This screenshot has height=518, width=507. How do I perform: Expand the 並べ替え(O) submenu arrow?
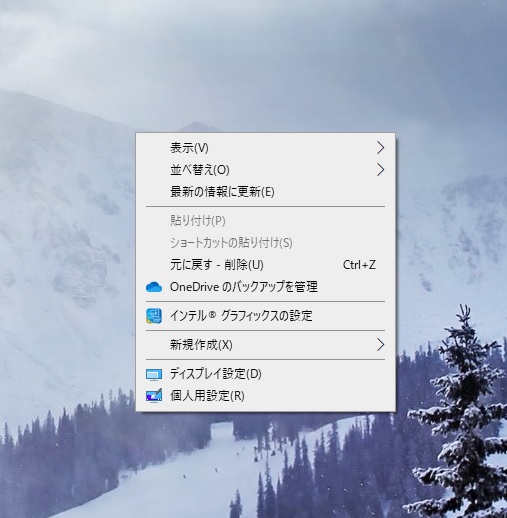tap(380, 170)
